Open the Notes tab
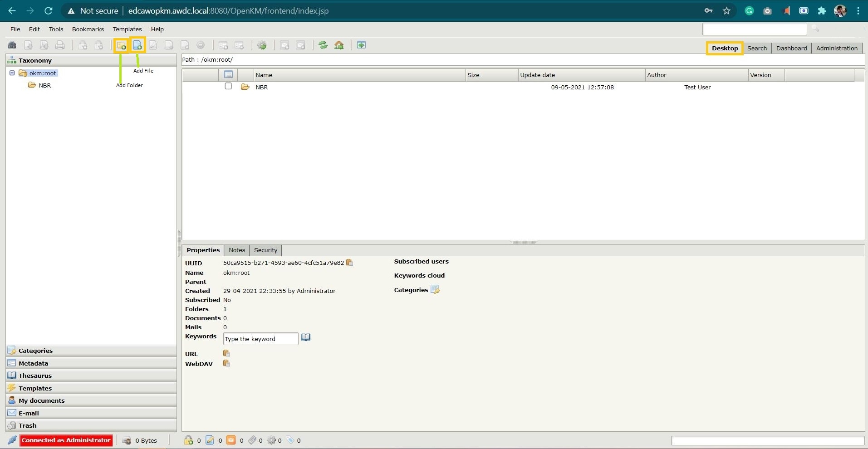 click(x=237, y=250)
